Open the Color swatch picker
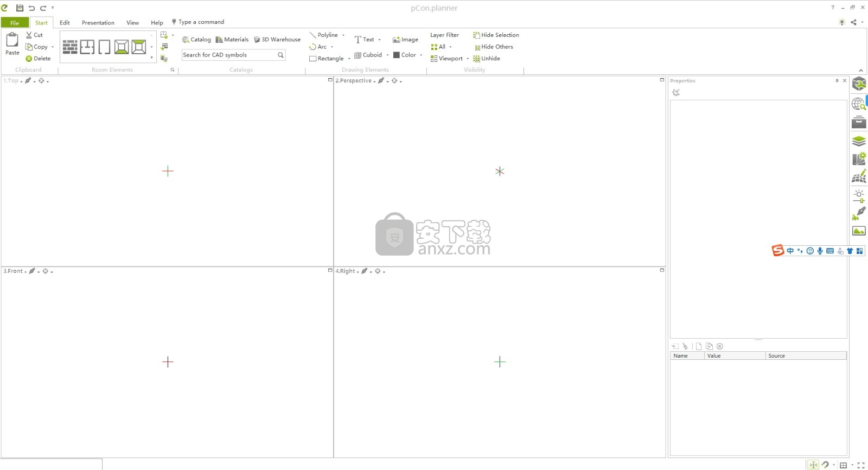868x470 pixels. pos(397,55)
